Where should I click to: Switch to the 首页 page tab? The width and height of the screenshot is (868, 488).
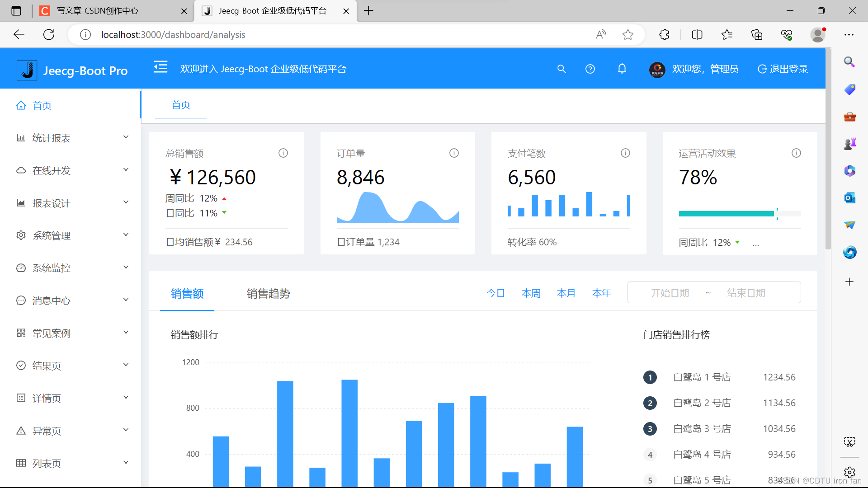[181, 105]
